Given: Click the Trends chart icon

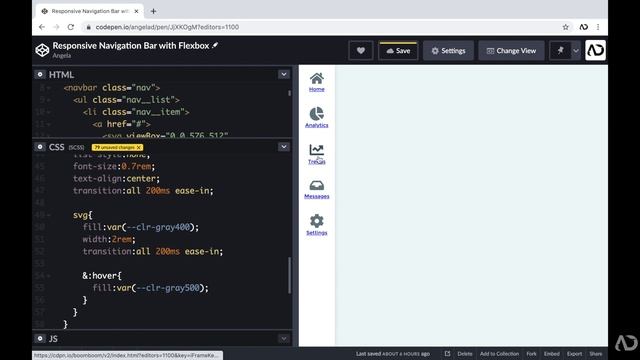Looking at the screenshot, I should pyautogui.click(x=317, y=150).
